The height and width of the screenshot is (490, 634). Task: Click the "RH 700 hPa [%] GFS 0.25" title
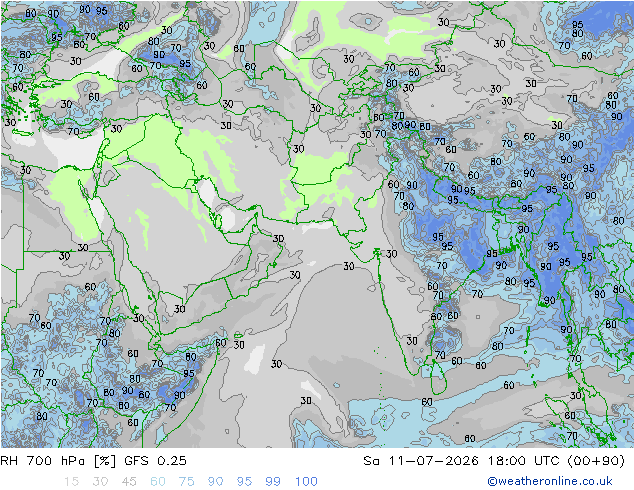point(93,460)
